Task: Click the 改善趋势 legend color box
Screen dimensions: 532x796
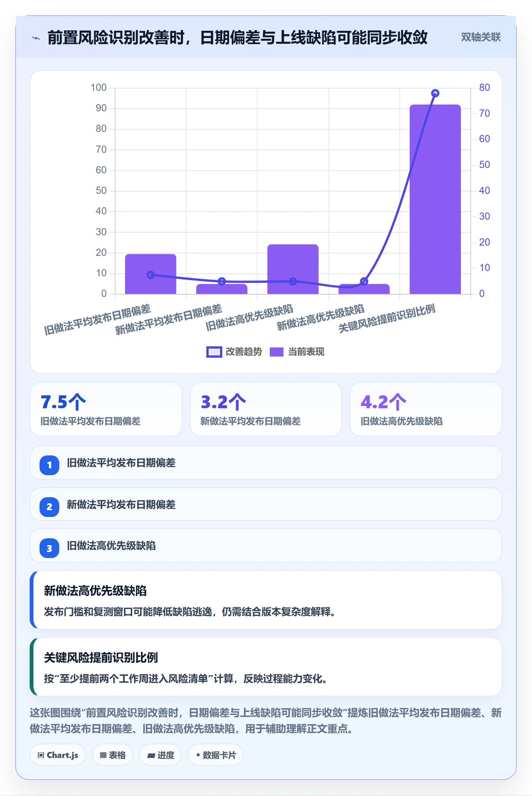Action: (x=214, y=352)
